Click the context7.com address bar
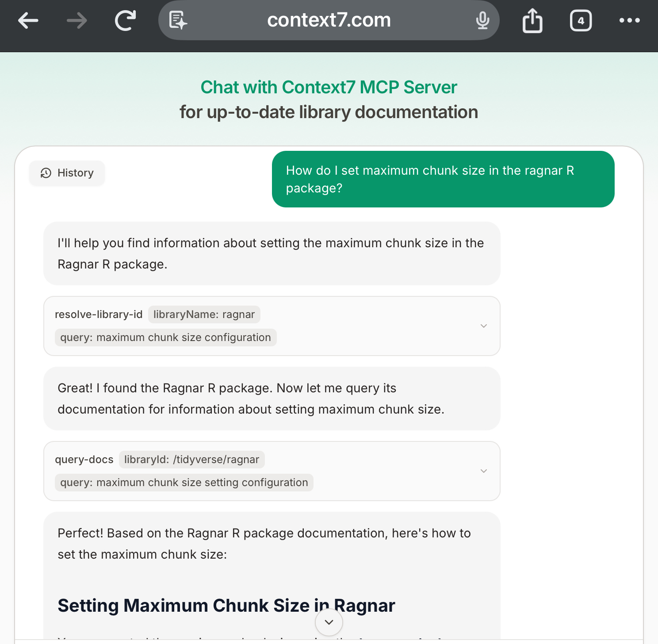Viewport: 658px width, 644px height. tap(329, 20)
